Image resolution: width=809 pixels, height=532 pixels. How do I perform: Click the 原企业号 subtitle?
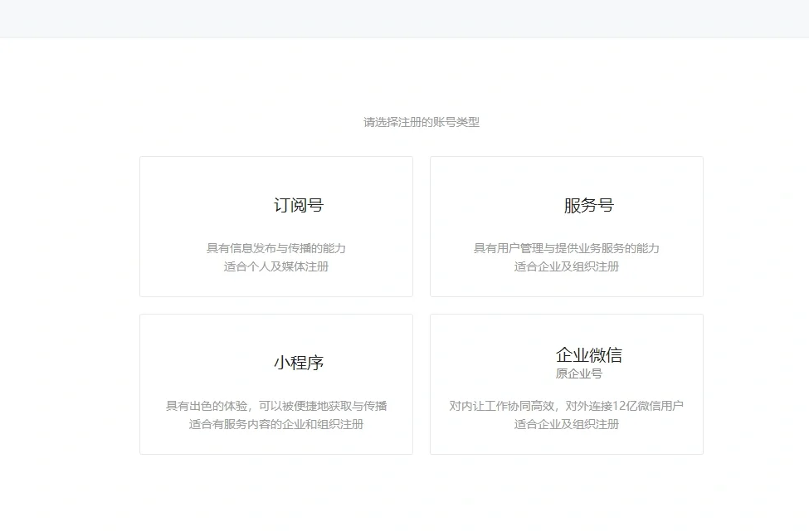(x=578, y=374)
